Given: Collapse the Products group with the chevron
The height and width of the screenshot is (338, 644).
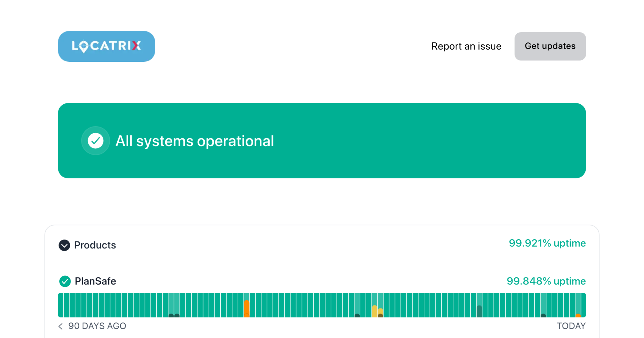Looking at the screenshot, I should coord(64,245).
